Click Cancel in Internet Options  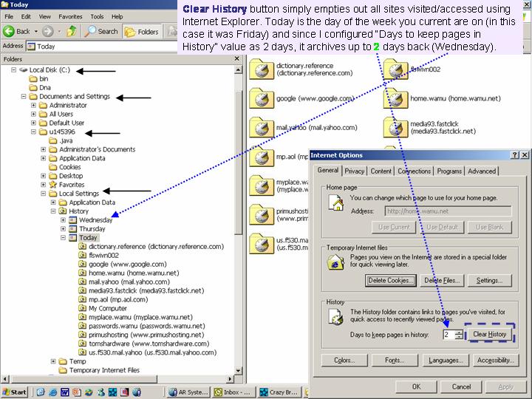[x=461, y=386]
